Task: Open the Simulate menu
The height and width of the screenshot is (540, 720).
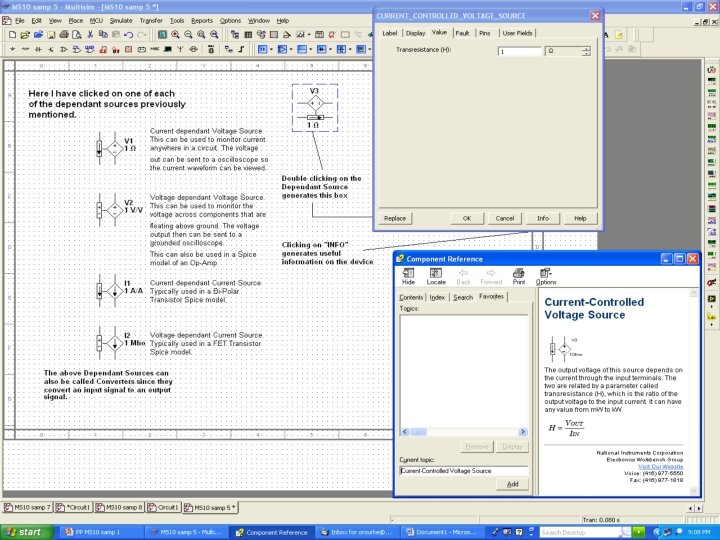Action: 121,21
